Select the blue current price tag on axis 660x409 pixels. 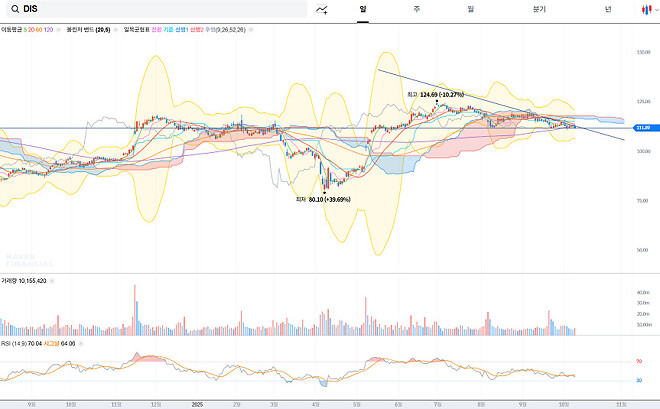[647, 127]
